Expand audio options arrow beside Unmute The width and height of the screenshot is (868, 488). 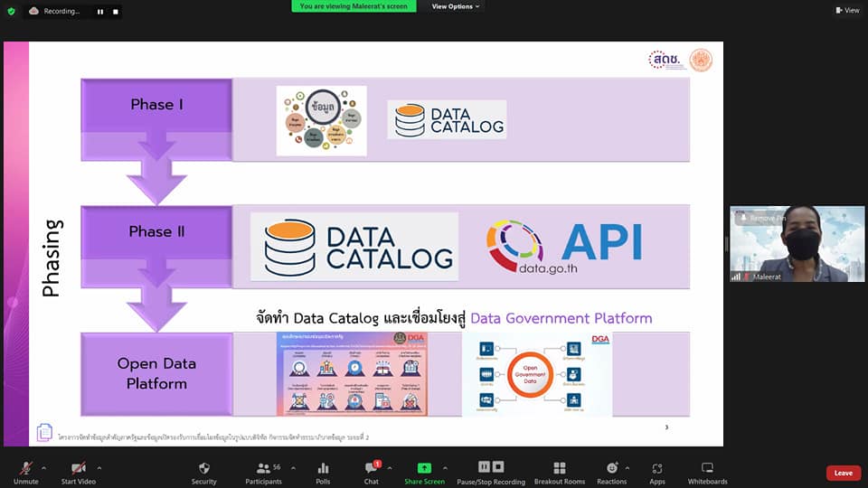[45, 467]
